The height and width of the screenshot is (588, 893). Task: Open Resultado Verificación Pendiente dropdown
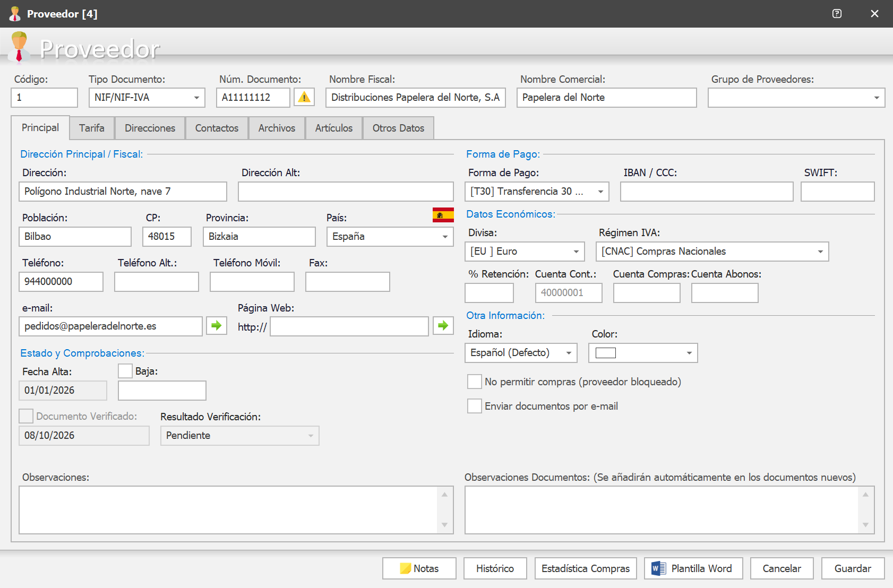pos(311,436)
